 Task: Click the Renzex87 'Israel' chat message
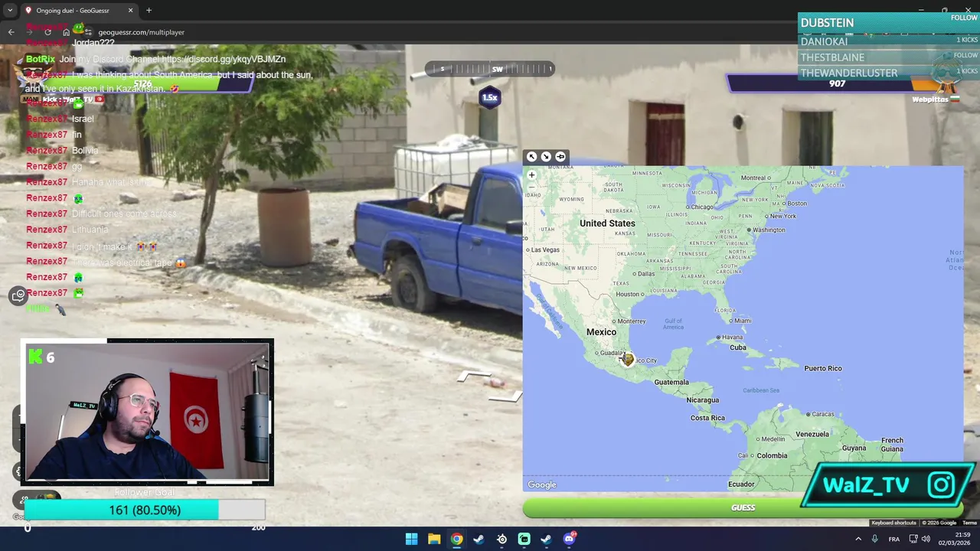[60, 119]
